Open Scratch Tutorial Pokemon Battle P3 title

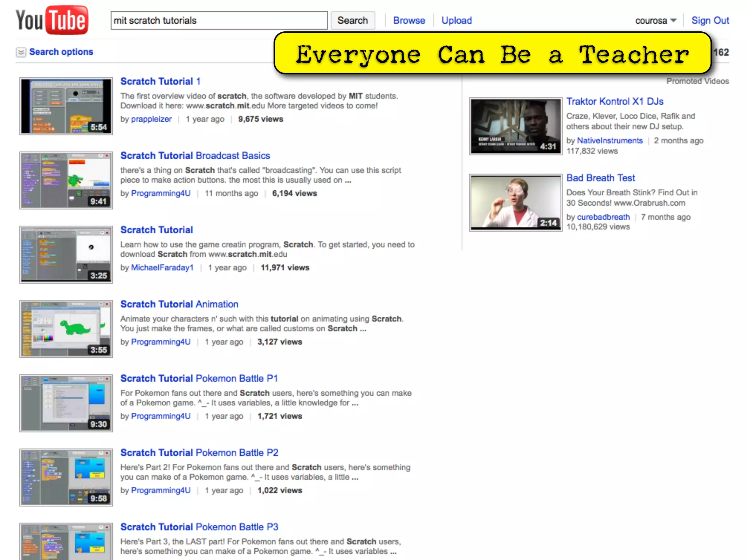(x=199, y=527)
